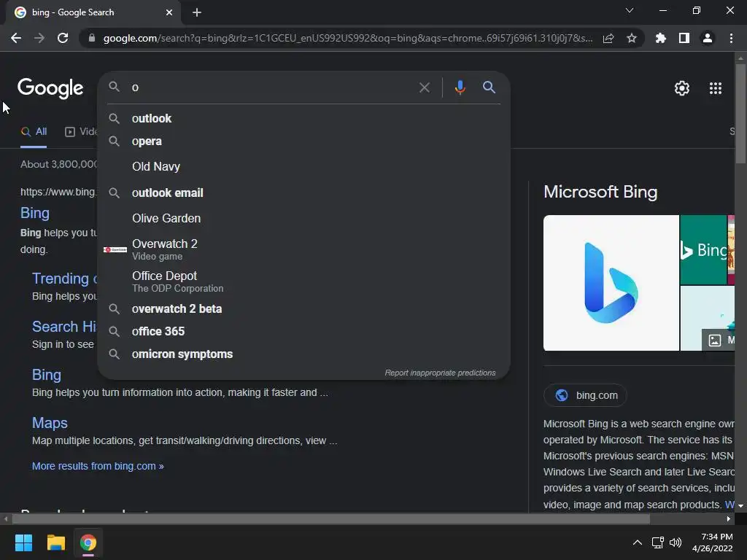
Task: Open the lower 'Bing' sitelink
Action: click(46, 375)
